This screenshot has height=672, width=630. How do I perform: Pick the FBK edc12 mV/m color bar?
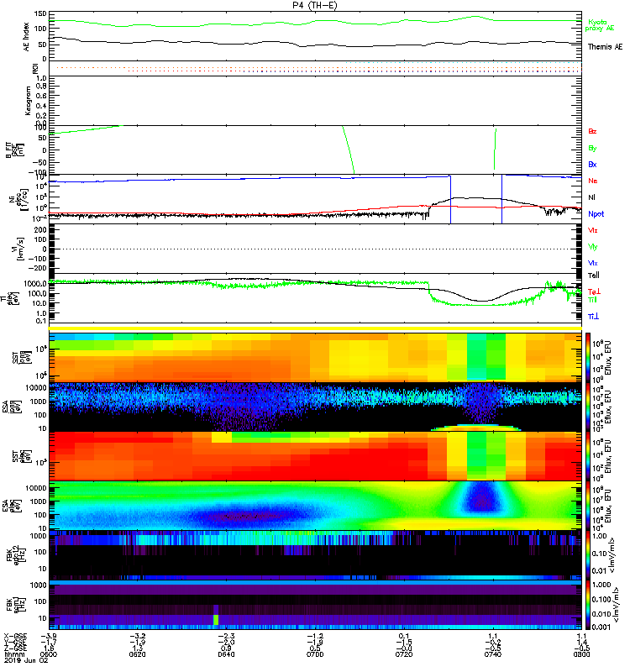(x=588, y=555)
